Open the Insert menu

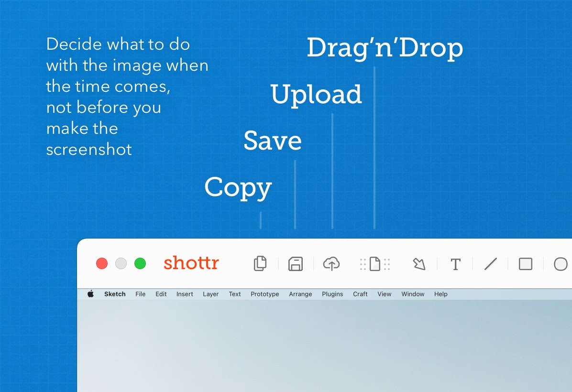tap(185, 294)
